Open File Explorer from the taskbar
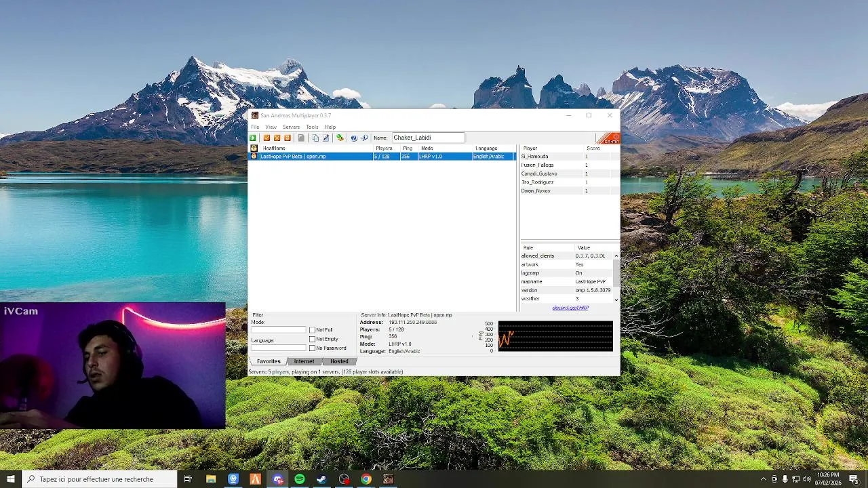Screen dimensions: 868x488 click(211, 479)
